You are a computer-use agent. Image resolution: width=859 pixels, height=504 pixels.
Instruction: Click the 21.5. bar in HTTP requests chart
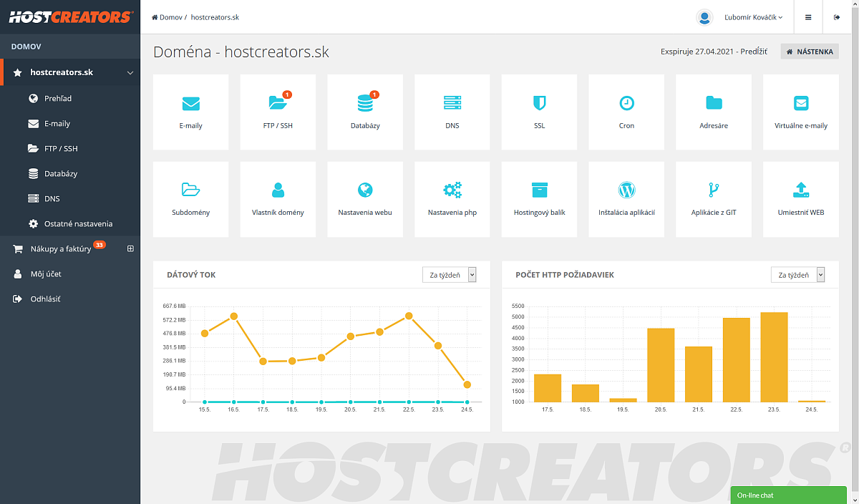tap(699, 374)
